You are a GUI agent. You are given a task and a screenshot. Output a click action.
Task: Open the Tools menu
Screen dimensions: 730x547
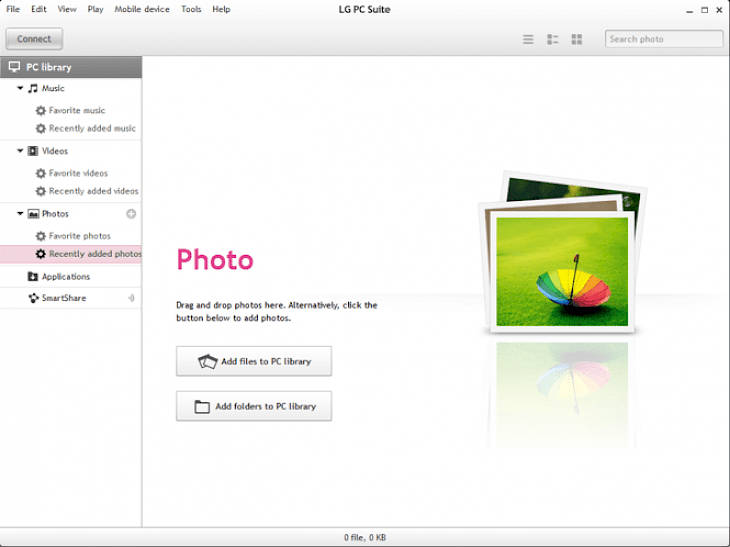coord(191,9)
